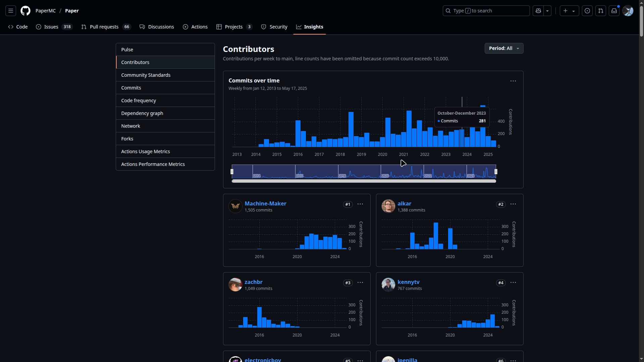Click the right range handle of timeline
The width and height of the screenshot is (644, 362).
point(496,172)
